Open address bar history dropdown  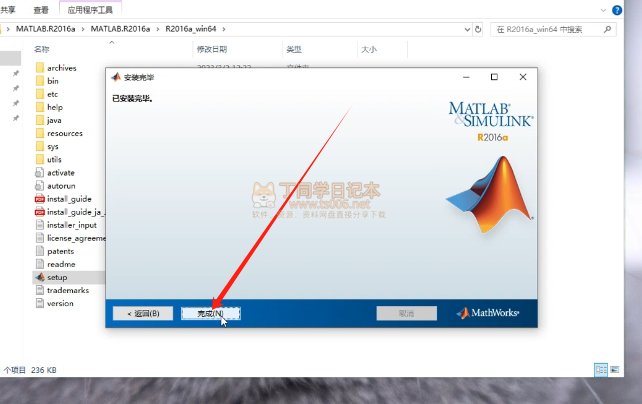click(467, 29)
